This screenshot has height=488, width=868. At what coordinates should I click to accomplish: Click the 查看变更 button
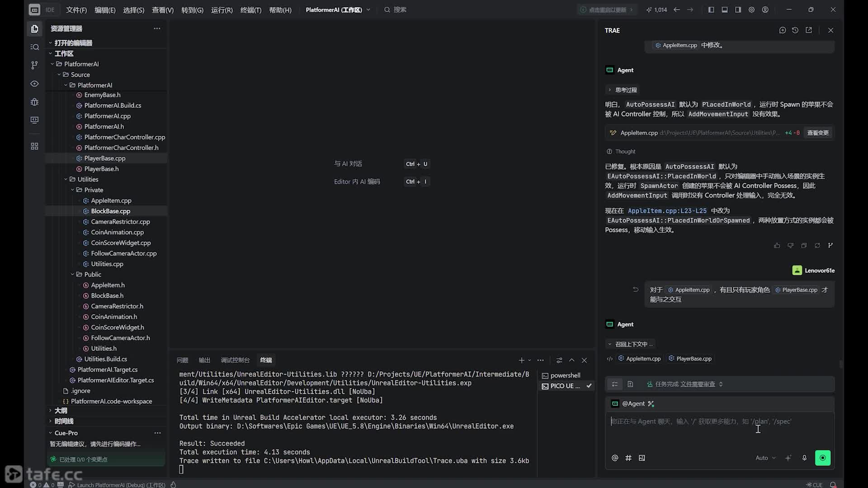point(818,133)
